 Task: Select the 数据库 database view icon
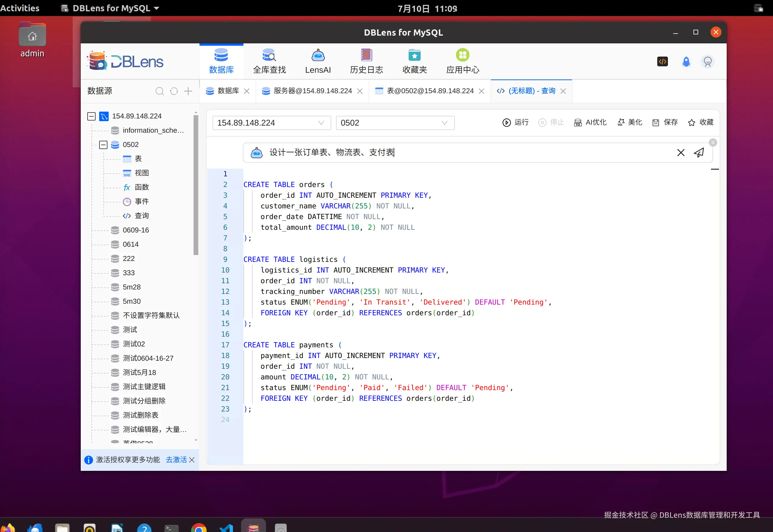221,61
